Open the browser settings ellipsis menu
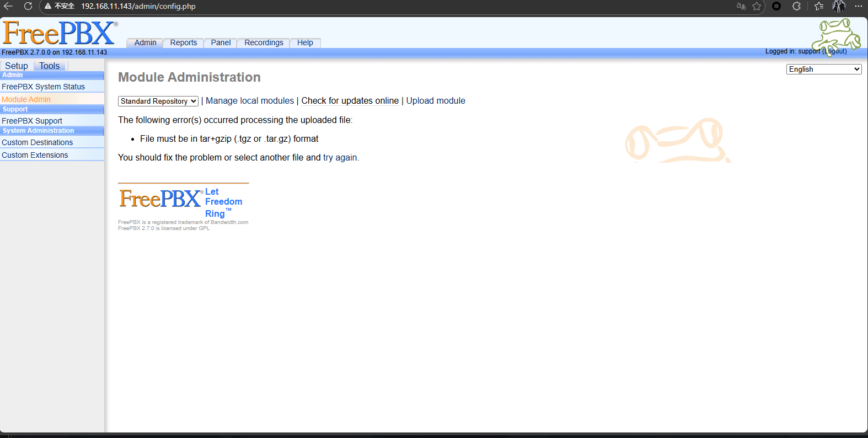This screenshot has width=868, height=438. (858, 6)
